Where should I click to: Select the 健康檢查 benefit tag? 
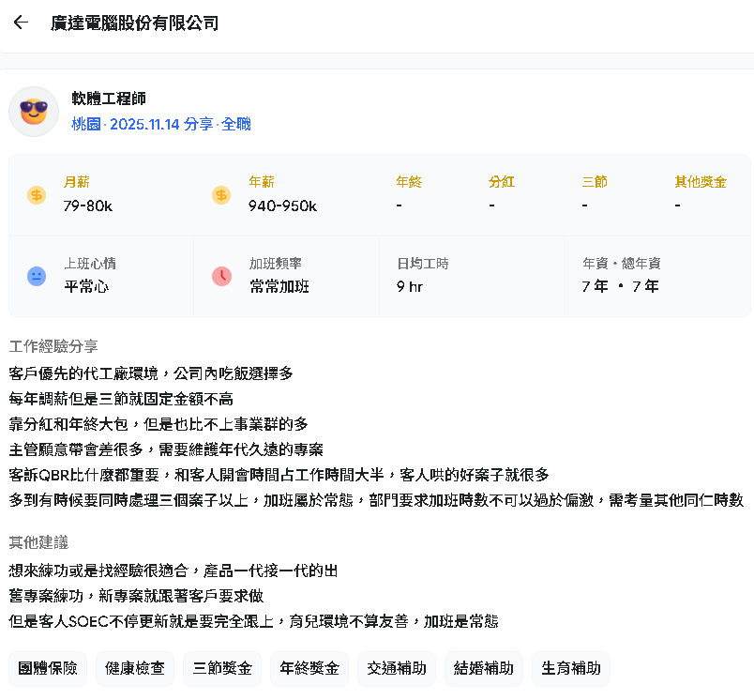[x=135, y=668]
